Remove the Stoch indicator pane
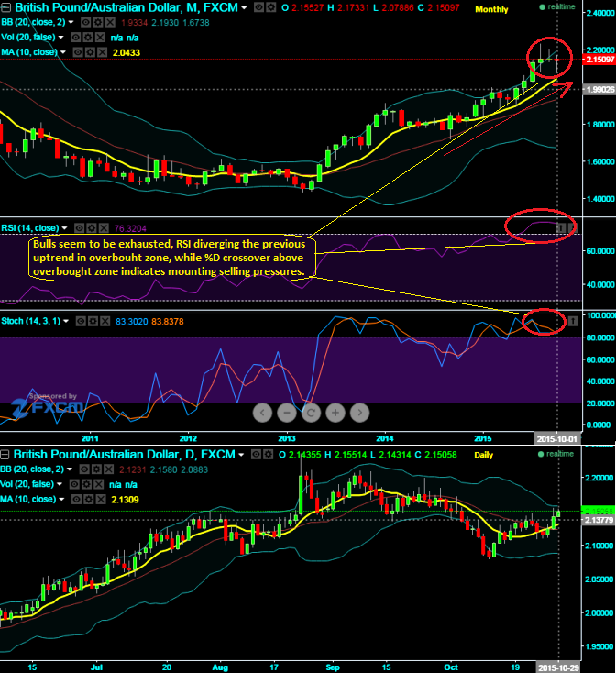 (104, 321)
